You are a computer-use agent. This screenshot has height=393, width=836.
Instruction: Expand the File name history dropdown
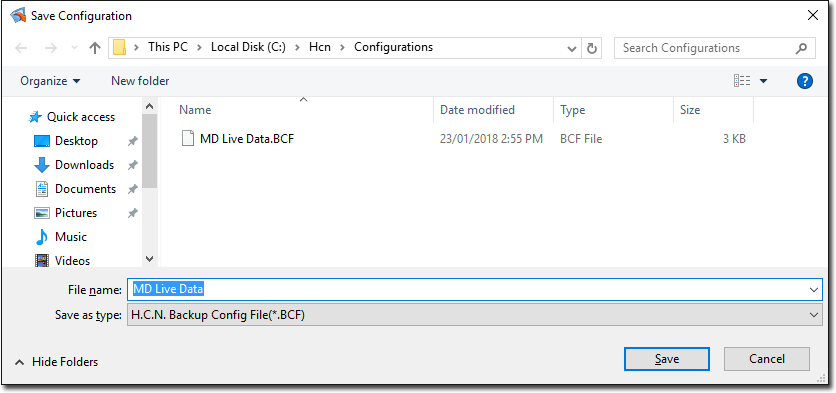(814, 290)
